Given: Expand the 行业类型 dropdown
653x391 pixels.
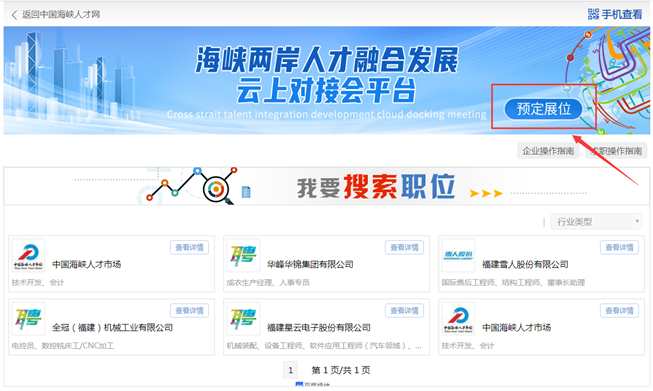Looking at the screenshot, I should coord(596,222).
